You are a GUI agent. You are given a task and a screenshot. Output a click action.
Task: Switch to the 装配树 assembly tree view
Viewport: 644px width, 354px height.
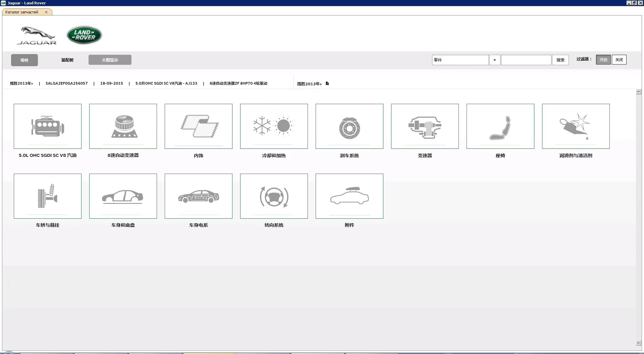pos(67,60)
